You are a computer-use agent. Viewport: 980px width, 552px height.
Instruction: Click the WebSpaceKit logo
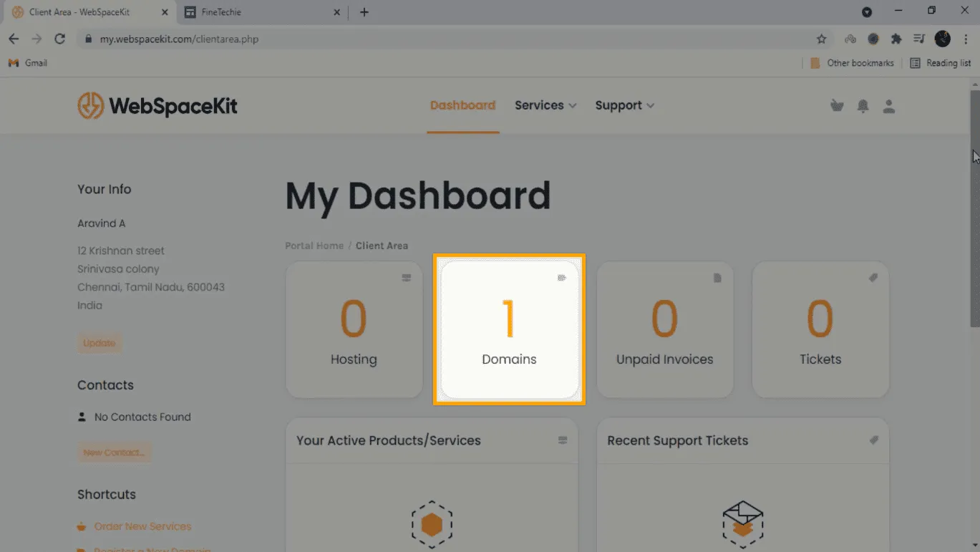pos(157,106)
